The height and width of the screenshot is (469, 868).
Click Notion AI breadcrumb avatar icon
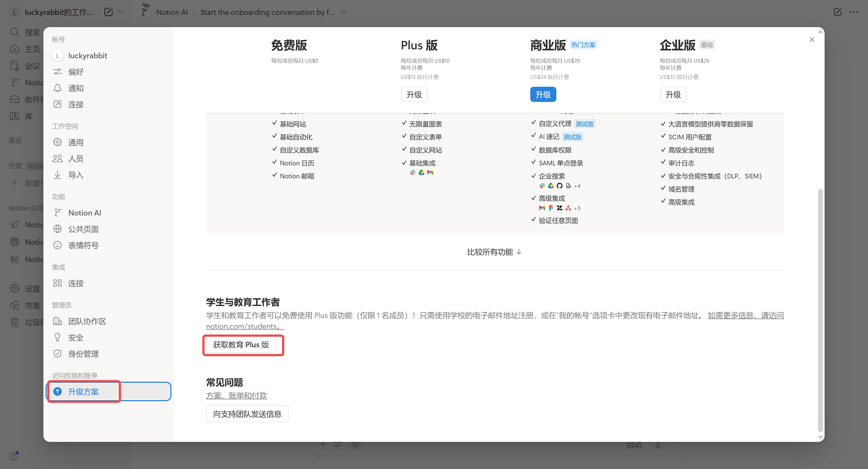pos(144,11)
